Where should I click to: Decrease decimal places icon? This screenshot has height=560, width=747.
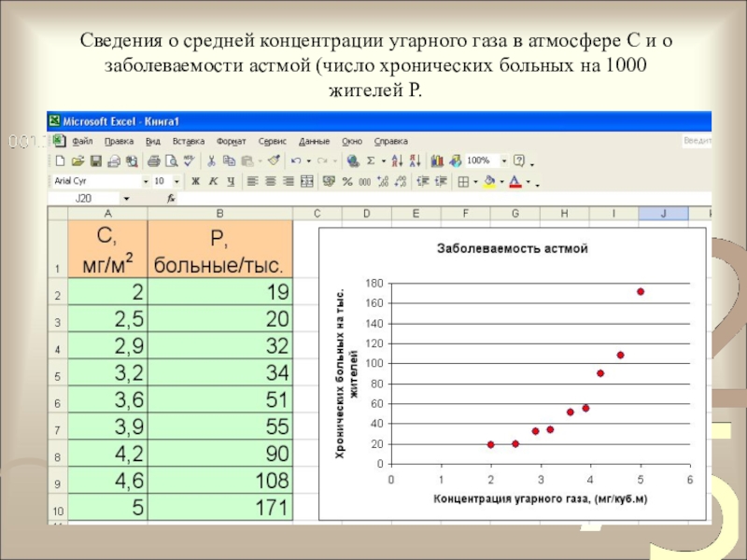pos(401,181)
